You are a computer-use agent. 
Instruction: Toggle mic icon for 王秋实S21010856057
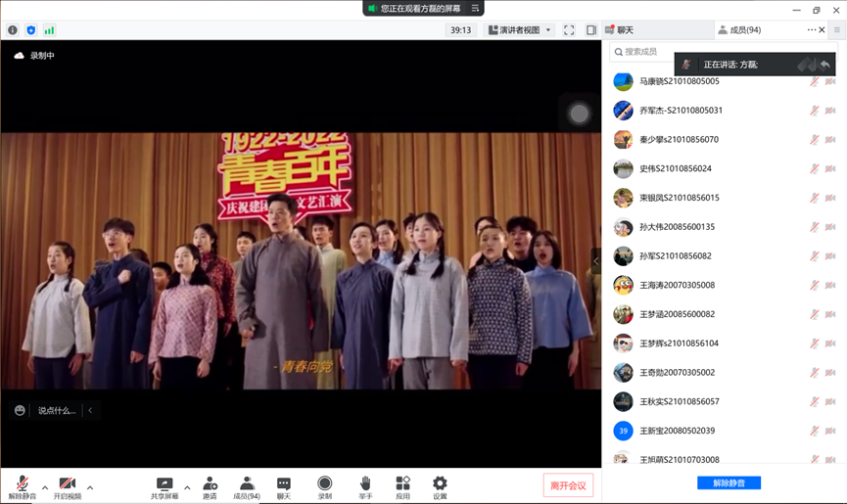tap(814, 402)
